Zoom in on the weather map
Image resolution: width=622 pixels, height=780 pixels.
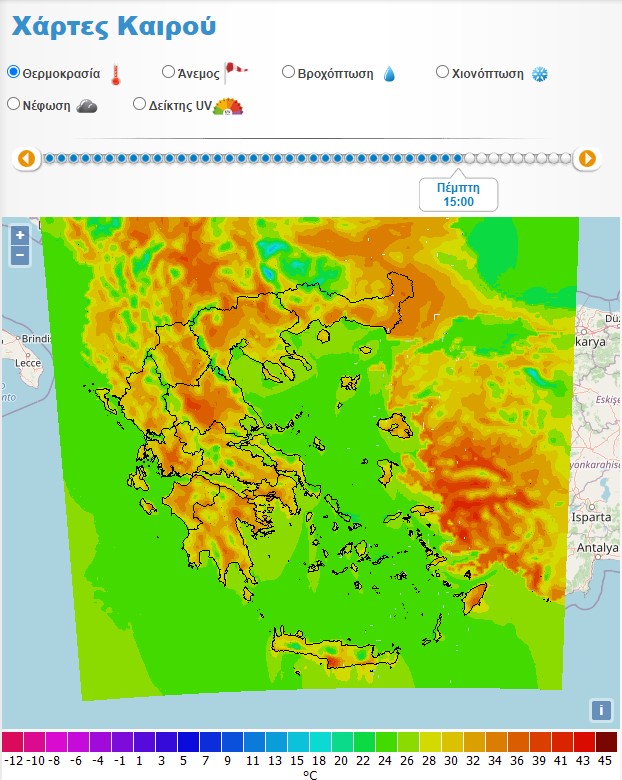coord(20,236)
